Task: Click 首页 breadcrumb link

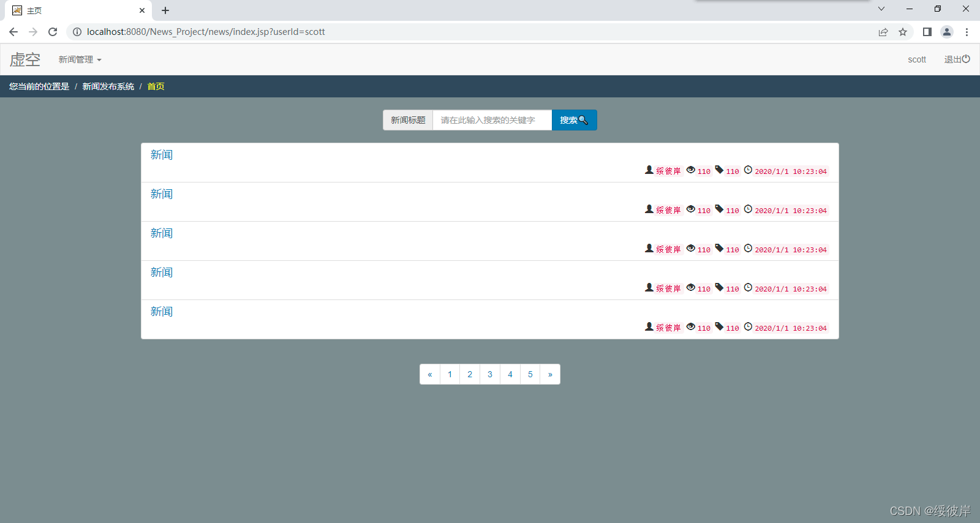Action: click(x=156, y=86)
